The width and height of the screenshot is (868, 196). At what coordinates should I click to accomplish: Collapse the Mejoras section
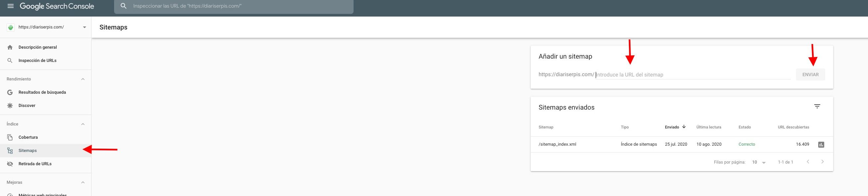pyautogui.click(x=83, y=182)
